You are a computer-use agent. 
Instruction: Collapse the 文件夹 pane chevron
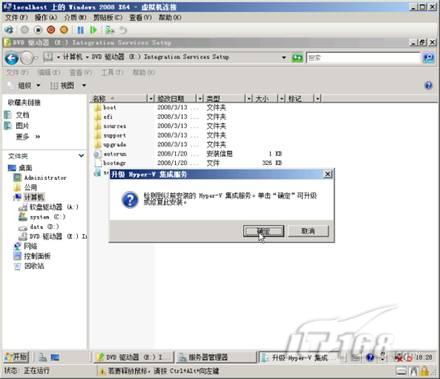[81, 156]
